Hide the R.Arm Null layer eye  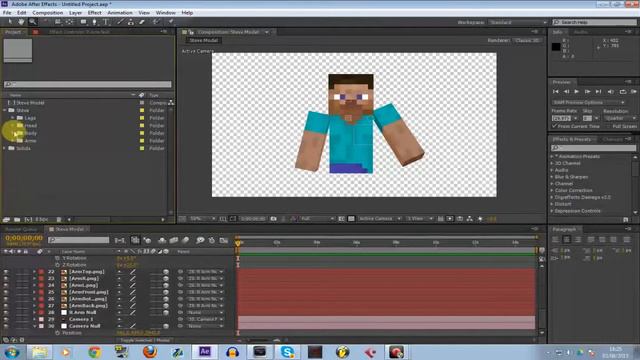click(x=6, y=313)
